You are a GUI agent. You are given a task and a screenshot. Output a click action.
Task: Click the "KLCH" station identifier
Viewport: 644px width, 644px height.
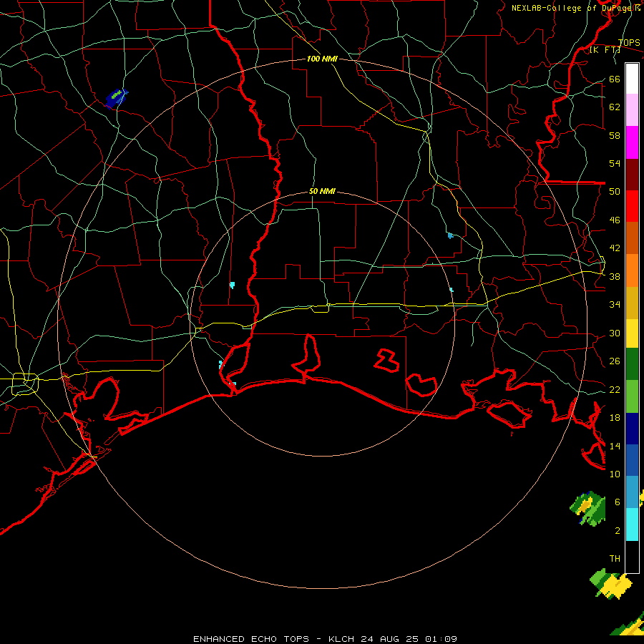[x=341, y=639]
